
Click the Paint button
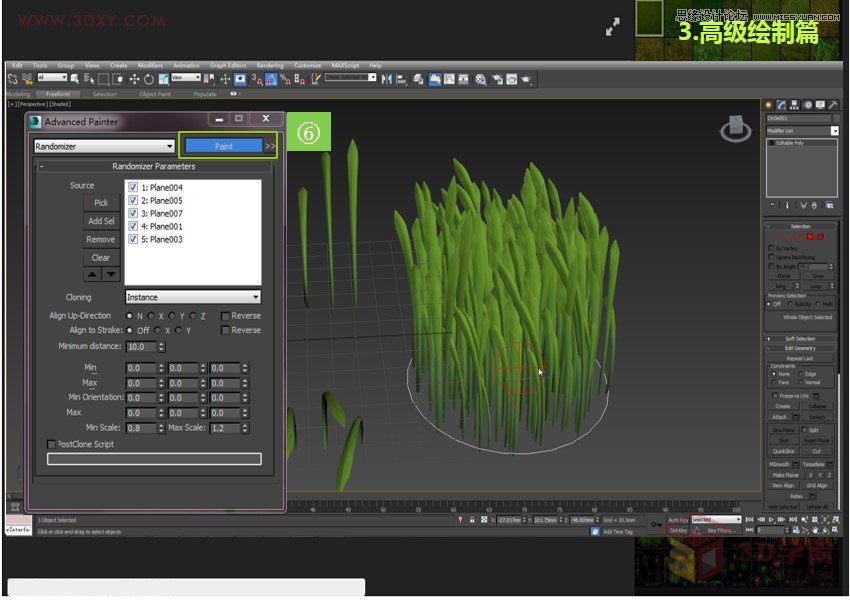[x=225, y=146]
